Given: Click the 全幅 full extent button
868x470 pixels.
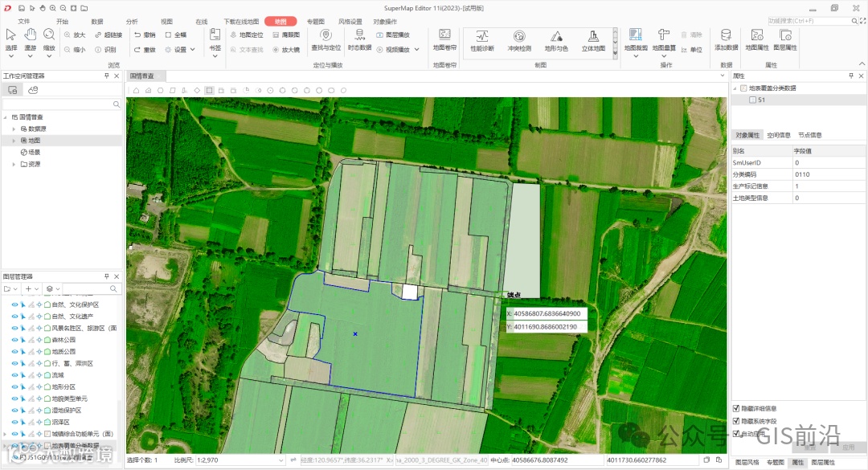Looking at the screenshot, I should 175,35.
